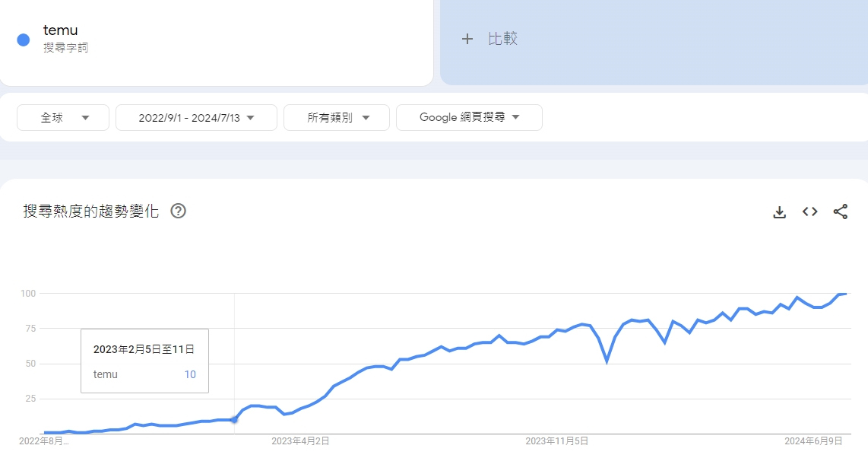The width and height of the screenshot is (868, 458).
Task: Click the 100 y-axis label
Action: coord(28,294)
